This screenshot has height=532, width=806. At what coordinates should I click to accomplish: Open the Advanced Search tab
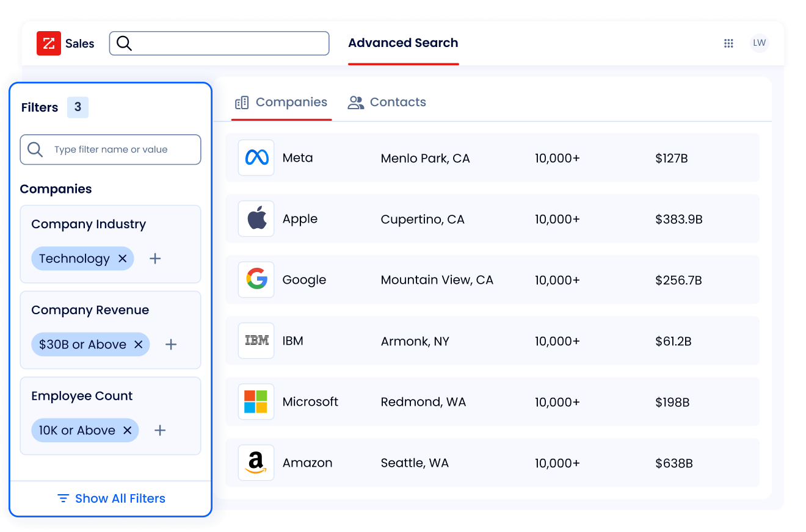[403, 43]
